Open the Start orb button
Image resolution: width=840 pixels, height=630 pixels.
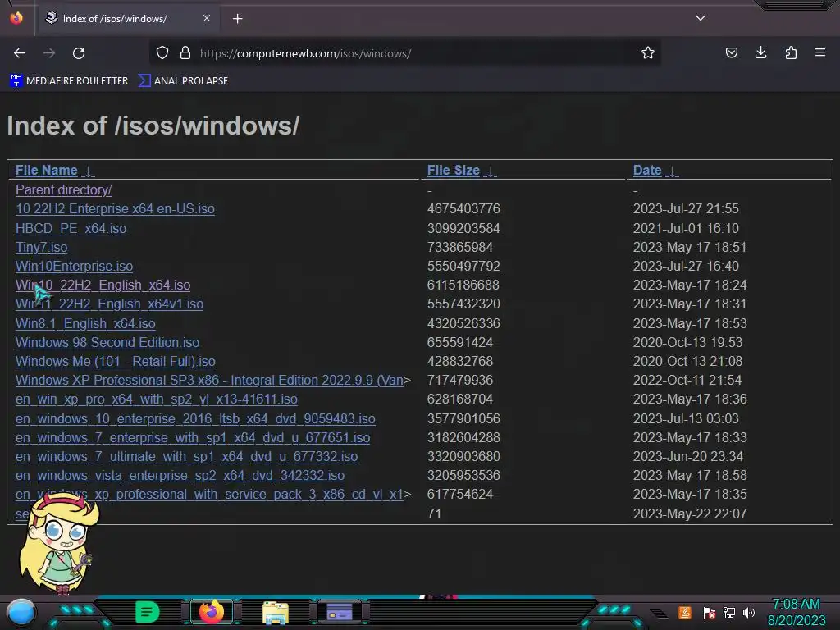(21, 612)
